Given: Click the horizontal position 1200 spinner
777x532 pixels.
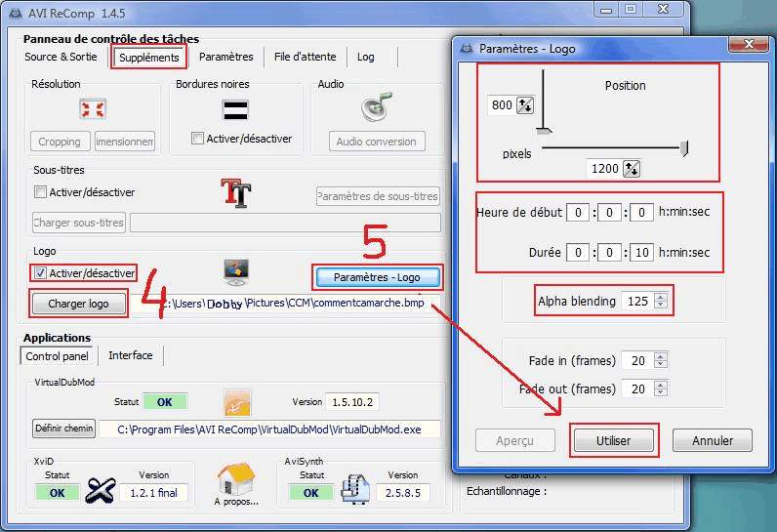Looking at the screenshot, I should click(x=632, y=169).
